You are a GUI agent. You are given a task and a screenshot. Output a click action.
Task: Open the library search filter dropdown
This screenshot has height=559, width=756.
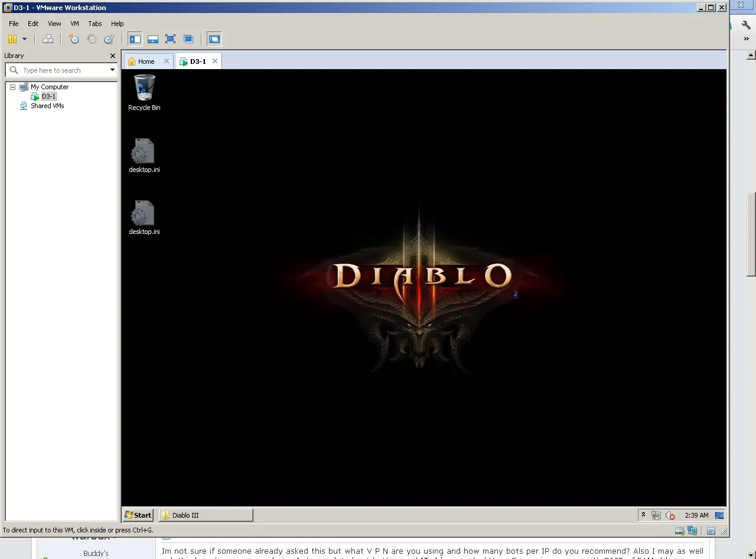click(x=112, y=70)
